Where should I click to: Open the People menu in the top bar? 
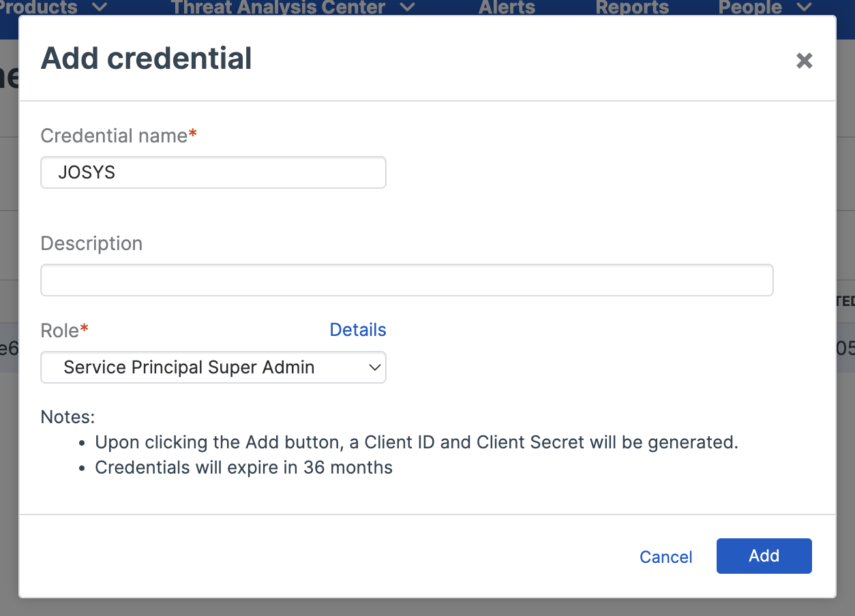tap(749, 7)
